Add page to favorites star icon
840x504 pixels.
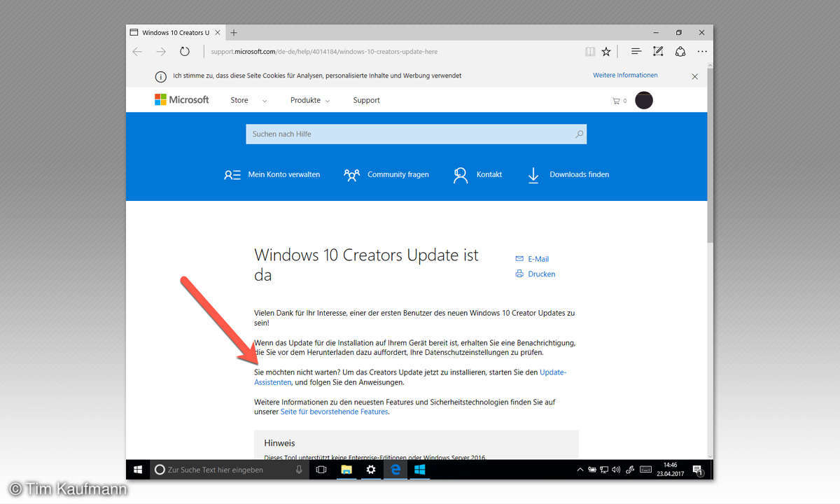click(606, 51)
